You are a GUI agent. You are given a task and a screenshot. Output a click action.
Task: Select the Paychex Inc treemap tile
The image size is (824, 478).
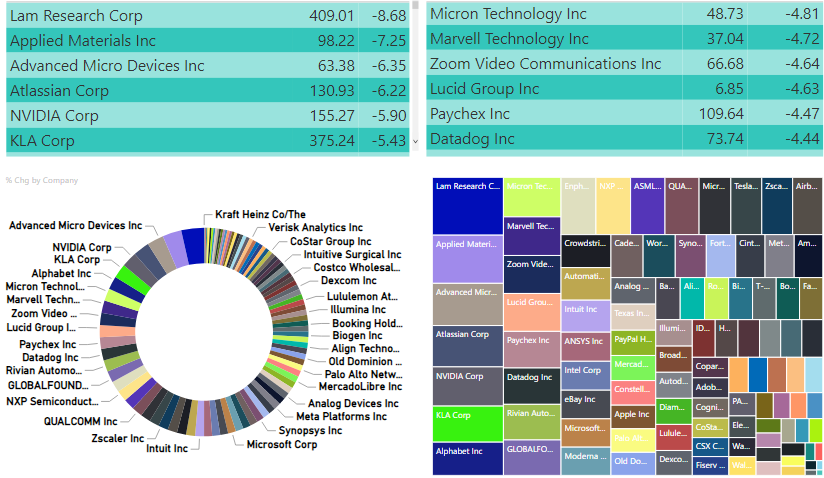coord(532,349)
